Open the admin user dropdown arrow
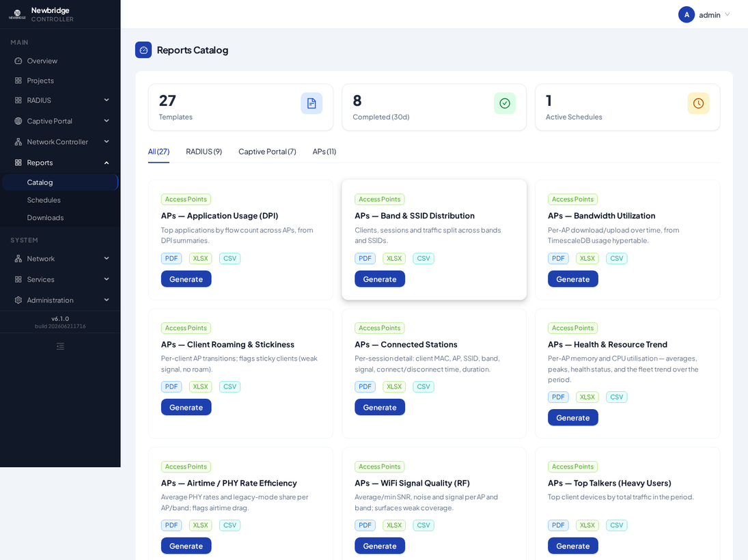748x560 pixels. [x=728, y=15]
